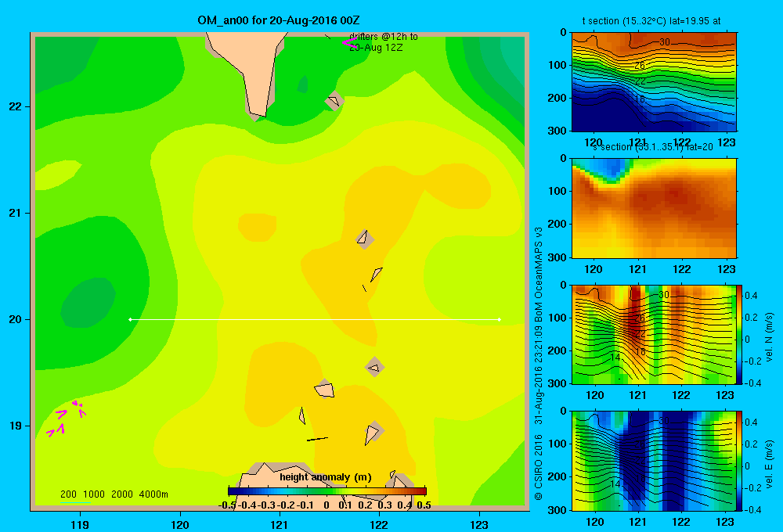Click latitude label 21 on main map axis
The height and width of the screenshot is (532, 783).
(x=15, y=213)
